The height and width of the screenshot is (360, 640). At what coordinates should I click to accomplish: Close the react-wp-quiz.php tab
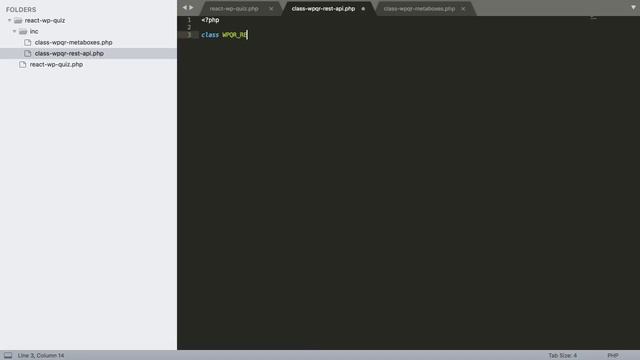coord(271,9)
